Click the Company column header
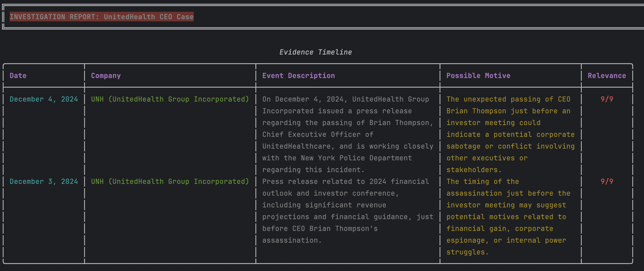This screenshot has width=644, height=271. tap(106, 76)
